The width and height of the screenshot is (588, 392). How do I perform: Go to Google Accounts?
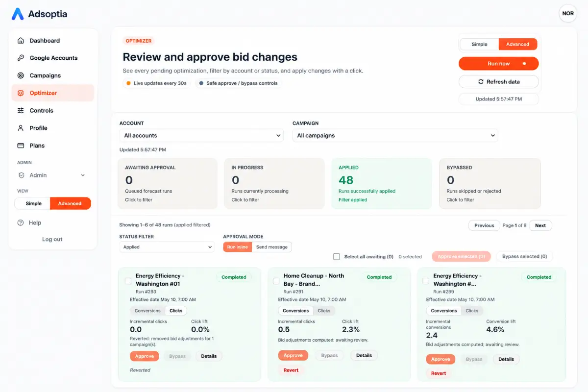[53, 58]
